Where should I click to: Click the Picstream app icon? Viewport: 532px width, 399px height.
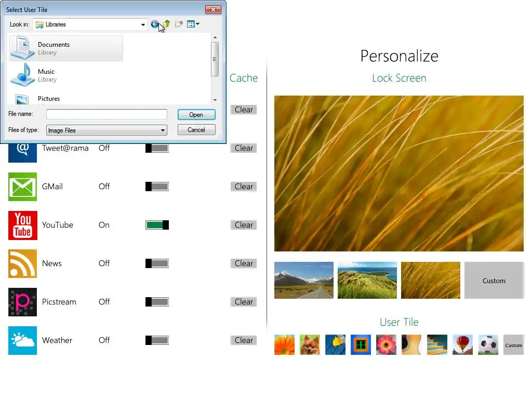click(22, 302)
